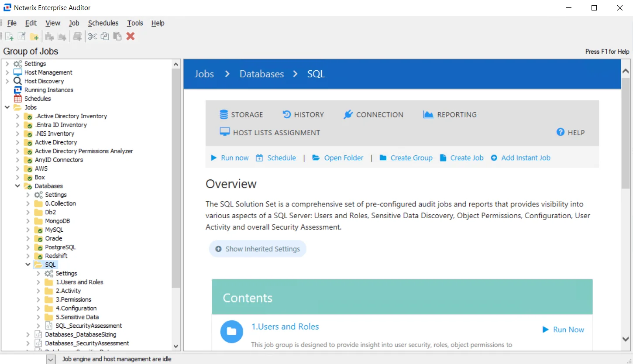The height and width of the screenshot is (364, 633).
Task: Click the tree panel scroll-down arrow
Action: (176, 346)
